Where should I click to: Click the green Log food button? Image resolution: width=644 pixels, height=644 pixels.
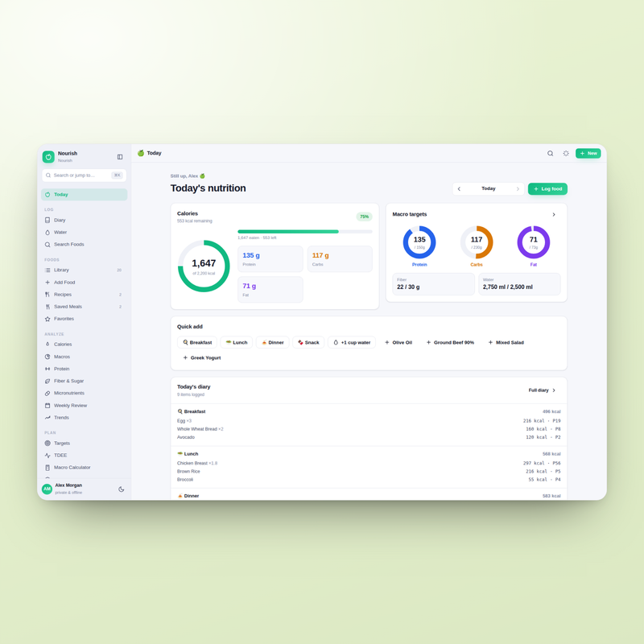pos(547,189)
